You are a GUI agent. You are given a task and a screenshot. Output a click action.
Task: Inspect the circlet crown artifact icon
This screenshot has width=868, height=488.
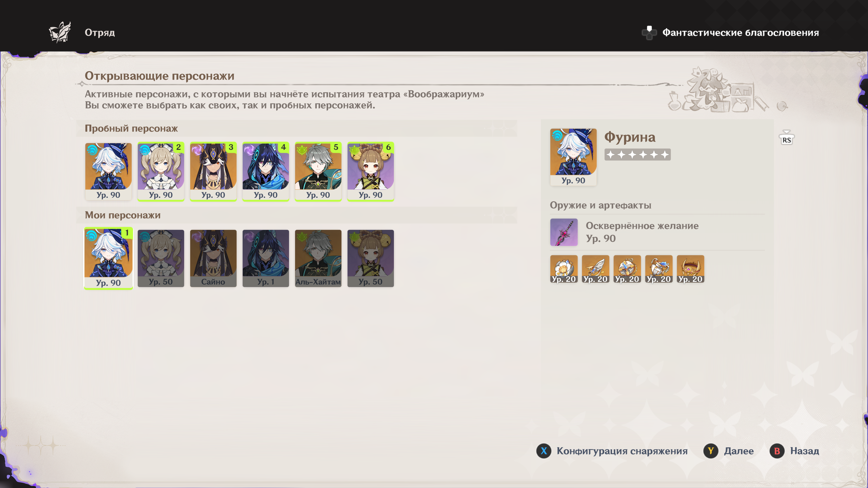pyautogui.click(x=690, y=269)
